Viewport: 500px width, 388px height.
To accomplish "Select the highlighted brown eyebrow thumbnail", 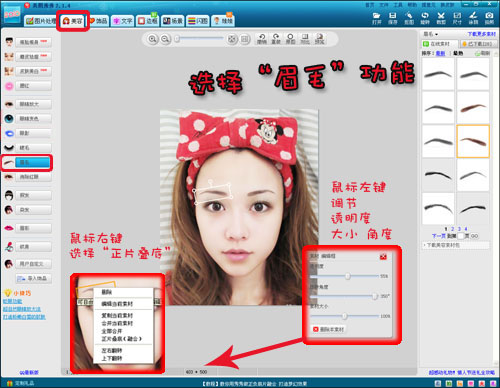I will click(x=473, y=141).
